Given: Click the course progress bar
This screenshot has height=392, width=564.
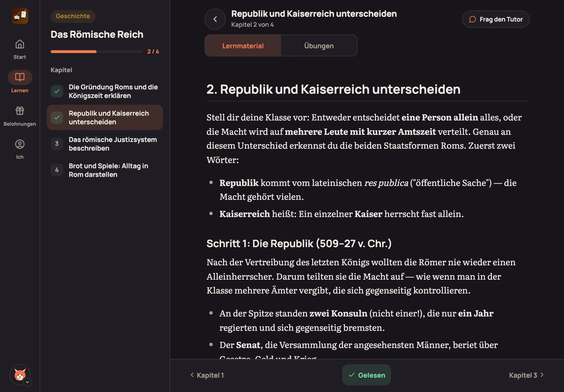Looking at the screenshot, I should click(x=97, y=52).
